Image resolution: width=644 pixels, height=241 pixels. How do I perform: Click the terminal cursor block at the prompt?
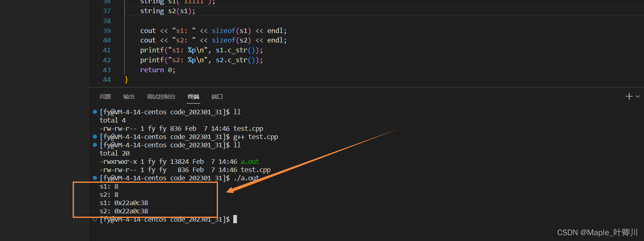point(235,219)
